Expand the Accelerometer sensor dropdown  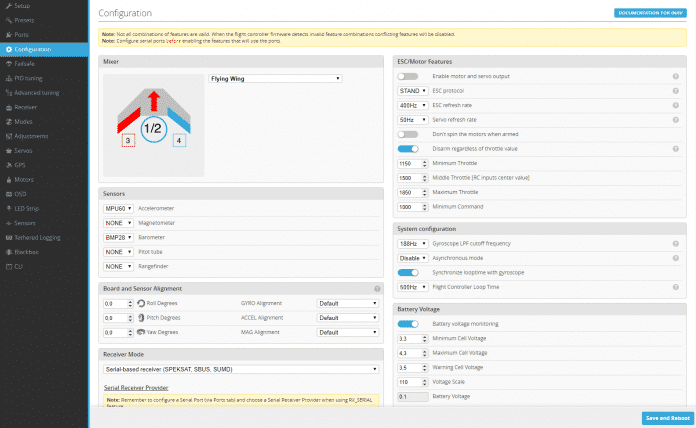coord(117,208)
